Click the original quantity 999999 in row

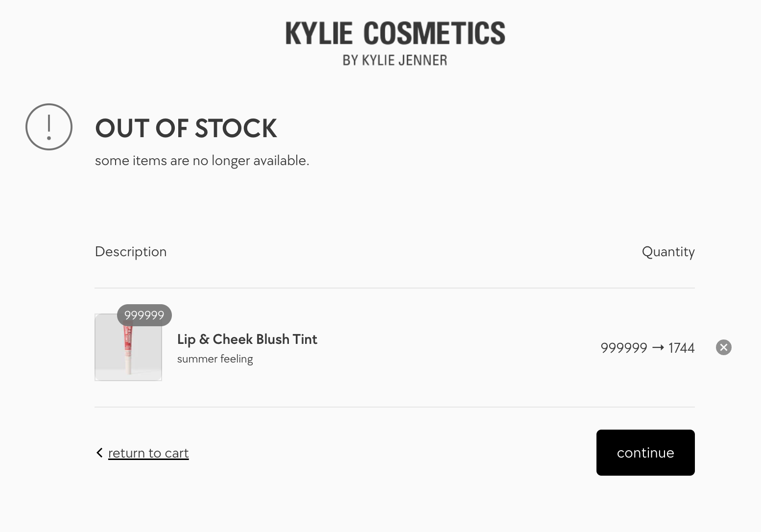click(x=624, y=348)
